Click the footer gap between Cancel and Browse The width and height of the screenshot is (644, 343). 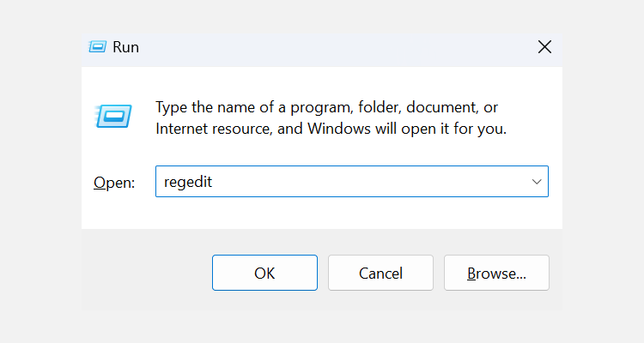(439, 273)
